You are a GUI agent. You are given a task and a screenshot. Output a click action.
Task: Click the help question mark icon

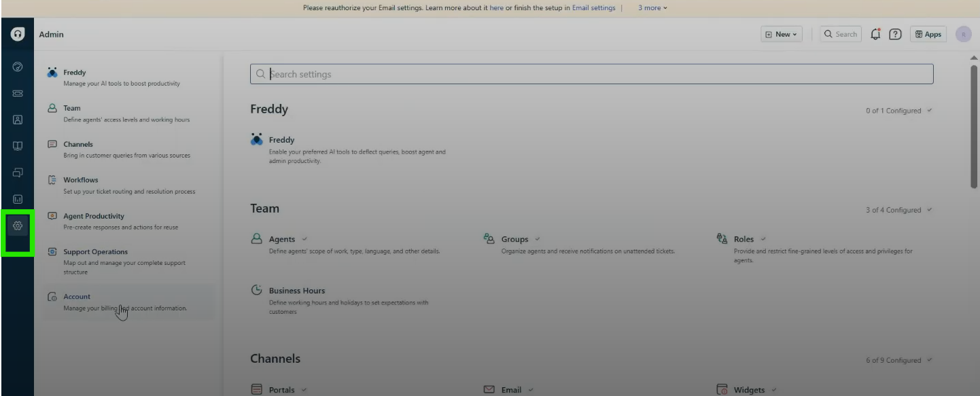(895, 35)
